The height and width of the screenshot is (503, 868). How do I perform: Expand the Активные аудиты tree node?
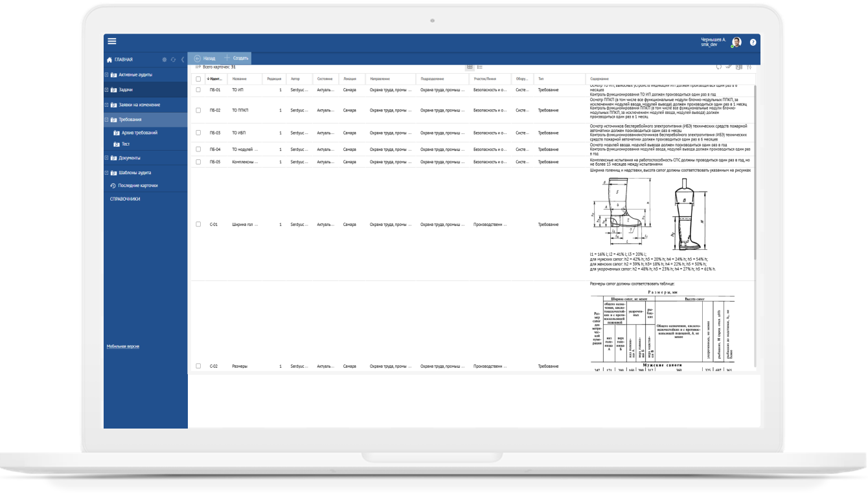106,75
